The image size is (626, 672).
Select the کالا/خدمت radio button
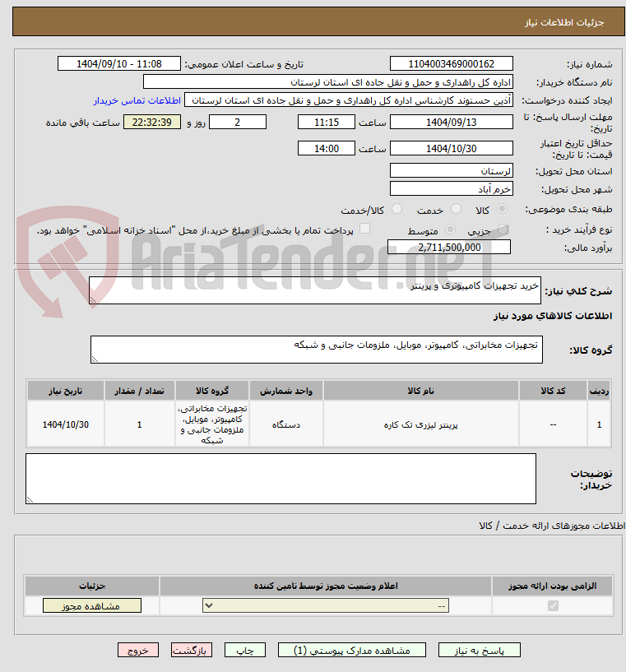click(x=396, y=209)
